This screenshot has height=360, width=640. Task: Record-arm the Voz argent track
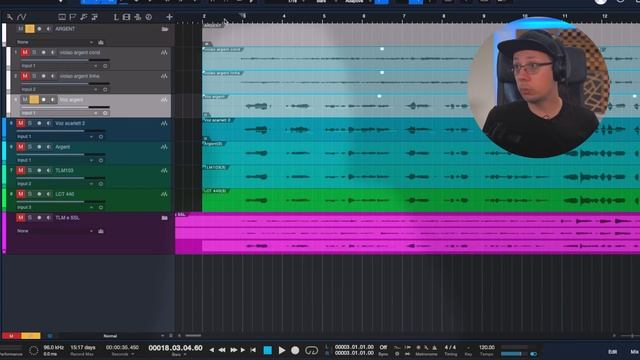coord(44,100)
